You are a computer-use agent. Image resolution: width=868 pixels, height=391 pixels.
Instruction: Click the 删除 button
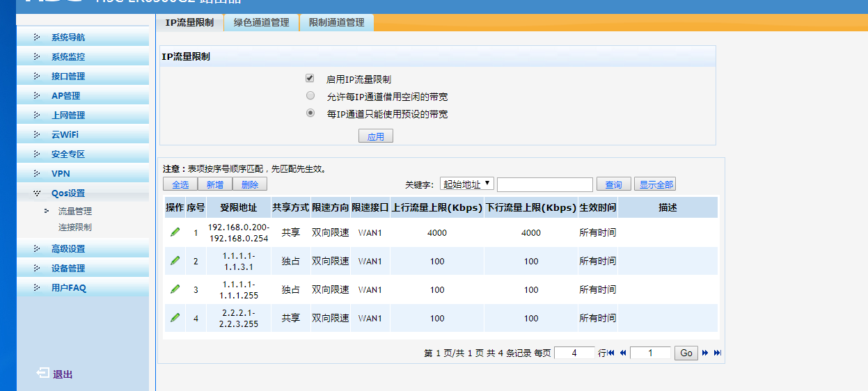click(x=250, y=184)
